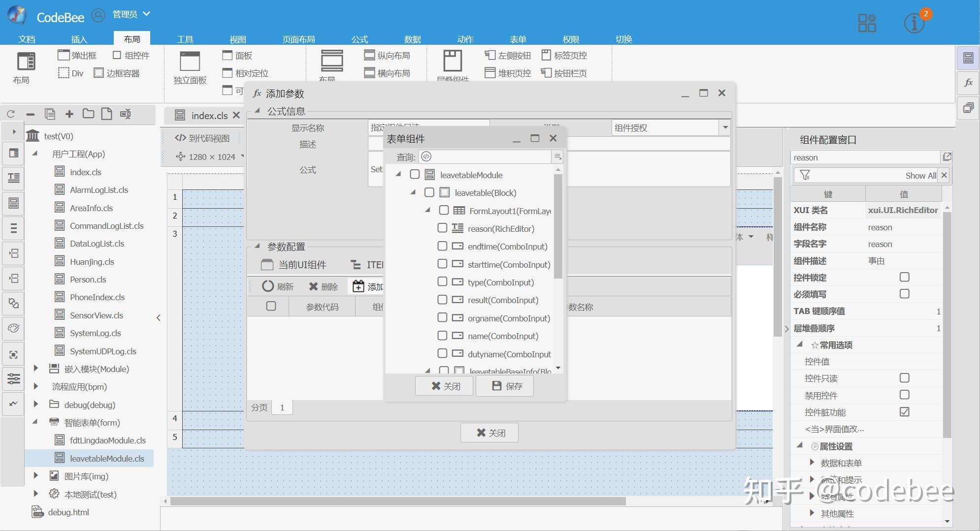Open the 权限 ribbon tab
The height and width of the screenshot is (531, 980).
tap(571, 39)
